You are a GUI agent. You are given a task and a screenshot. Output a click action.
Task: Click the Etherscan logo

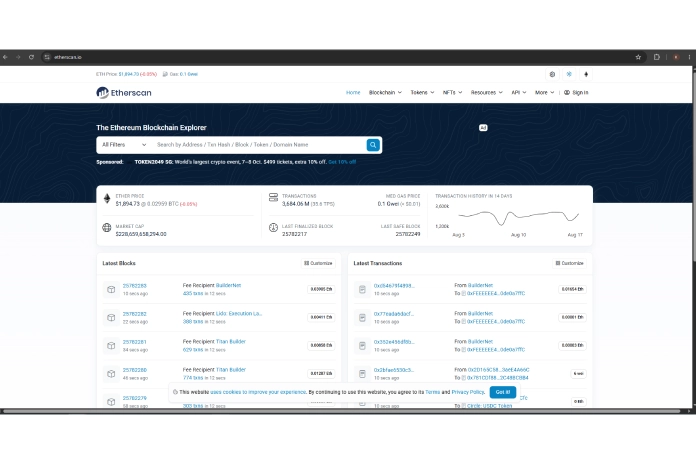pos(124,92)
